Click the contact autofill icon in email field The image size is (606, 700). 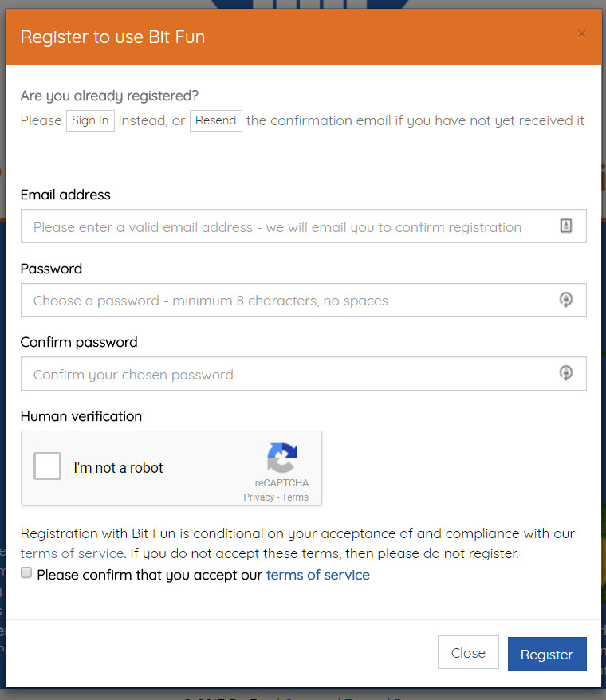pyautogui.click(x=566, y=226)
